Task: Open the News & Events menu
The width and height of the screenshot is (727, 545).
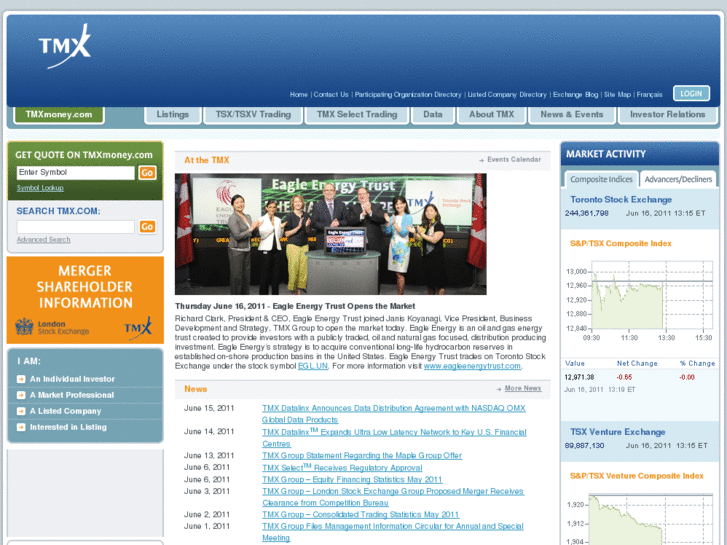Action: point(572,115)
